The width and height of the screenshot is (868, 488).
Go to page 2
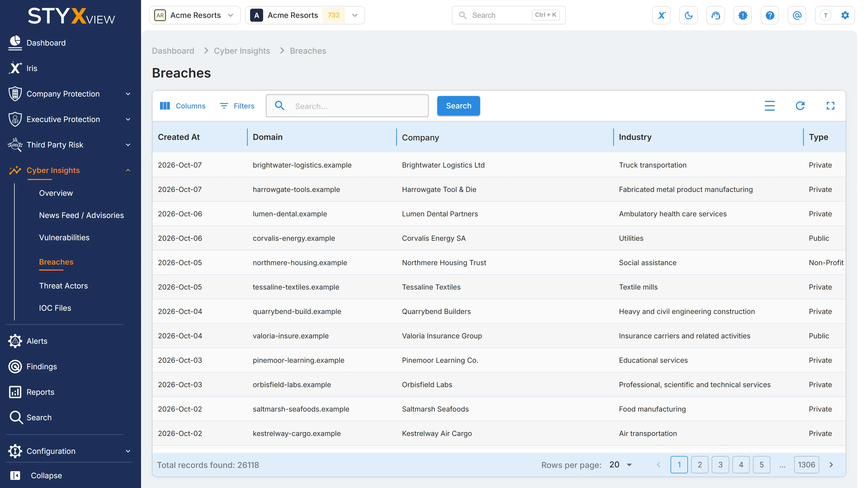(x=700, y=465)
